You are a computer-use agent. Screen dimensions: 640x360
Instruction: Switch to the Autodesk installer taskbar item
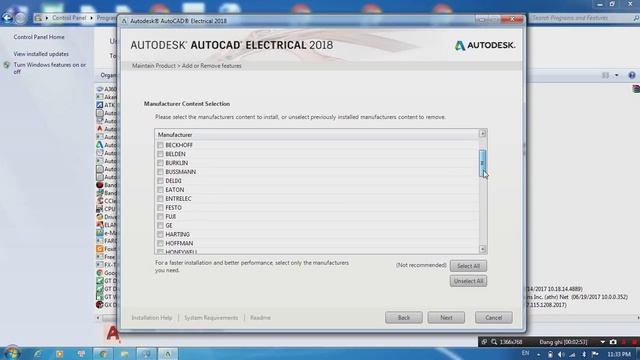tap(168, 354)
